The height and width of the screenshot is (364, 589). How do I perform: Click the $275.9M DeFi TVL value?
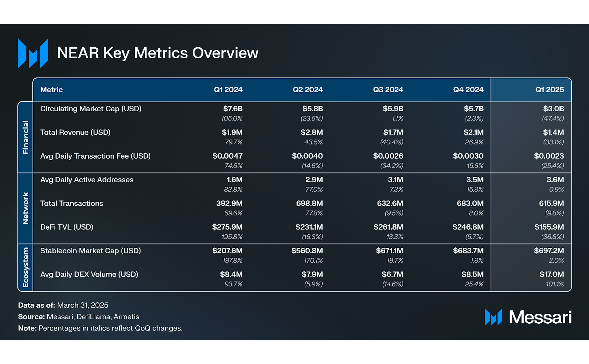(x=227, y=227)
